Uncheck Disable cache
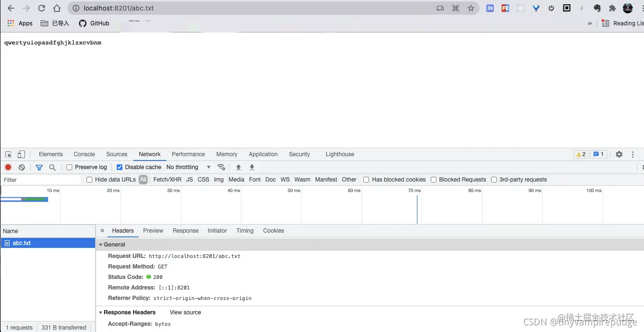 coord(120,167)
